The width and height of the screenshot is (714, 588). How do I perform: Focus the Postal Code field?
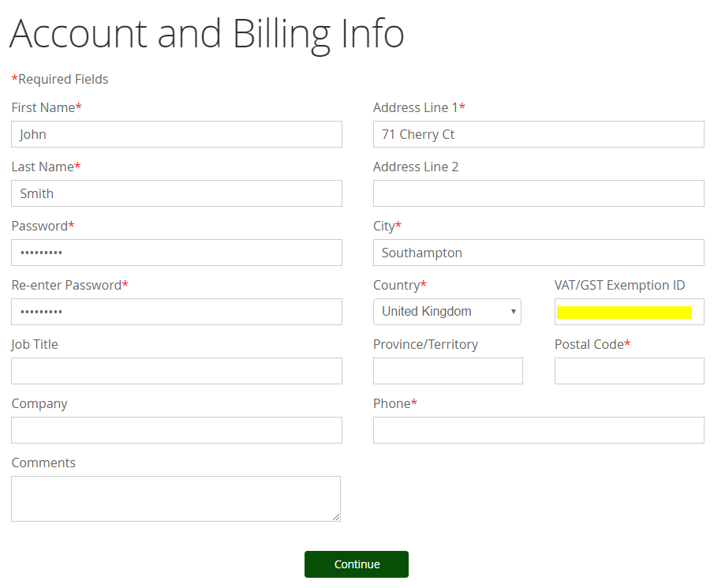pyautogui.click(x=629, y=371)
